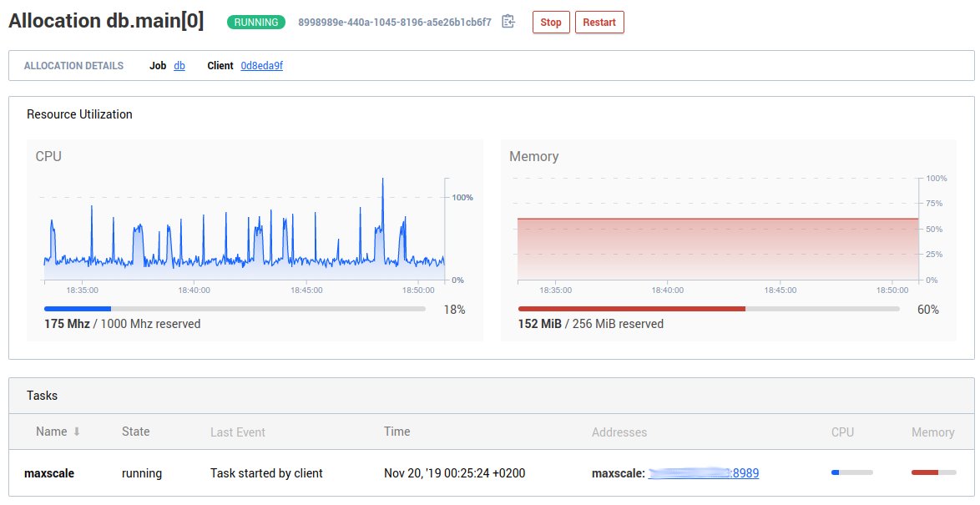980x505 pixels.
Task: Copy the allocation ID with clipboard icon
Action: [508, 22]
